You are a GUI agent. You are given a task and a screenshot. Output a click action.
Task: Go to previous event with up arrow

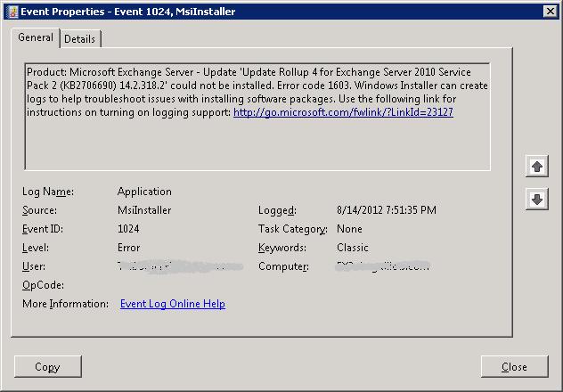point(537,167)
